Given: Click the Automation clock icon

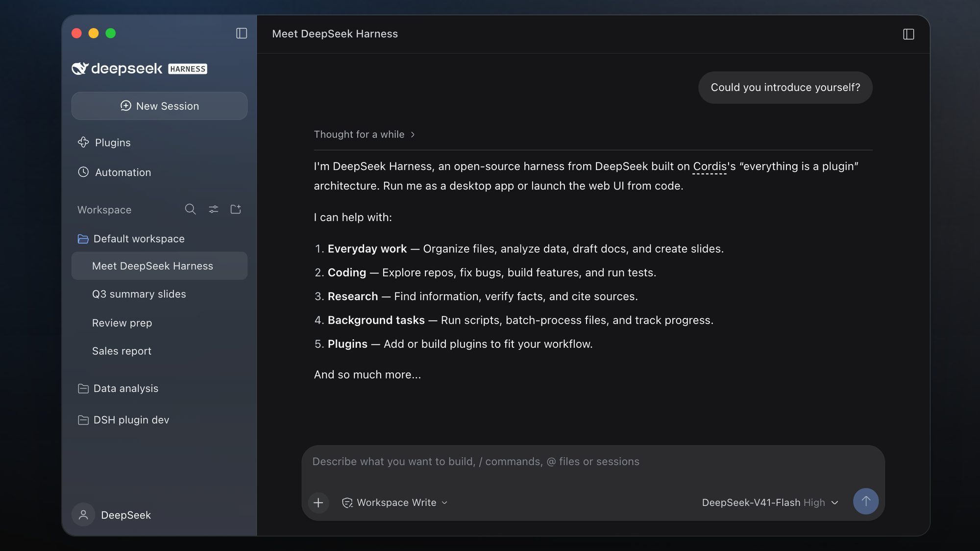Looking at the screenshot, I should [x=83, y=172].
